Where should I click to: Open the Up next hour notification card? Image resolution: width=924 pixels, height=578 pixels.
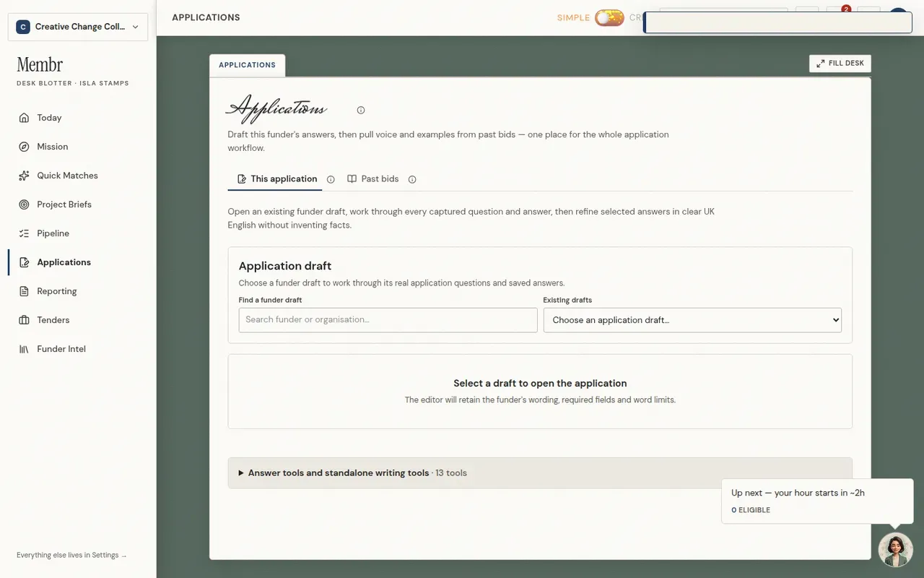click(x=817, y=501)
